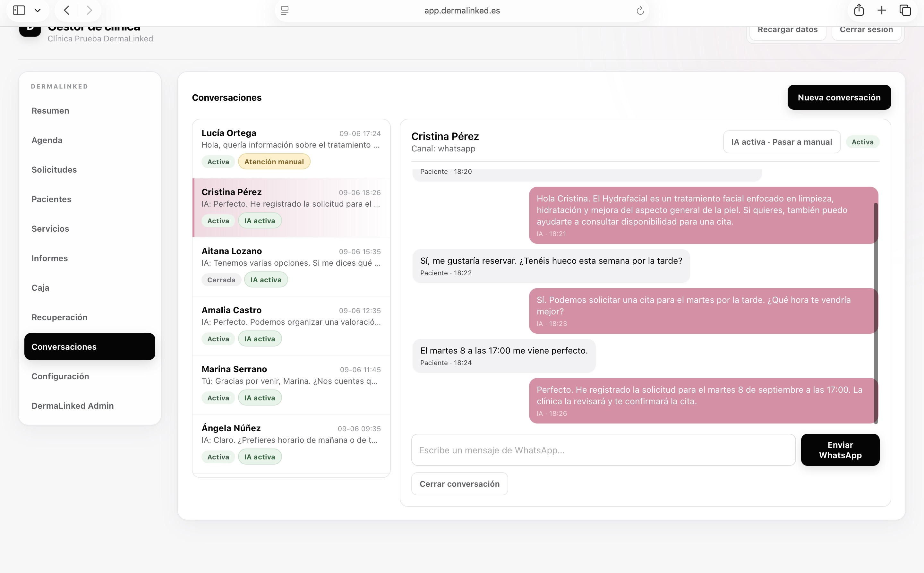Select Pacientes in the sidebar
This screenshot has width=924, height=573.
[x=90, y=199]
